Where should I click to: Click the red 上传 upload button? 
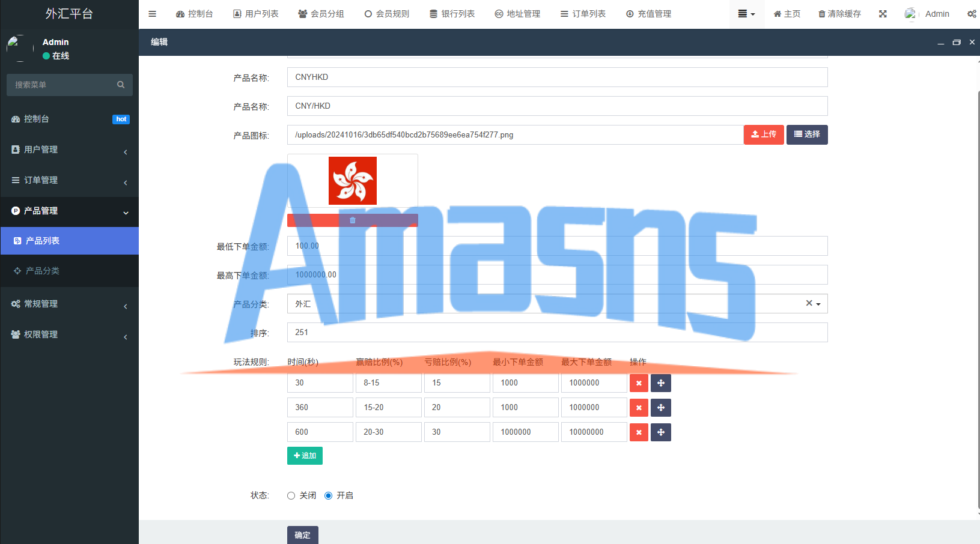[x=764, y=134]
